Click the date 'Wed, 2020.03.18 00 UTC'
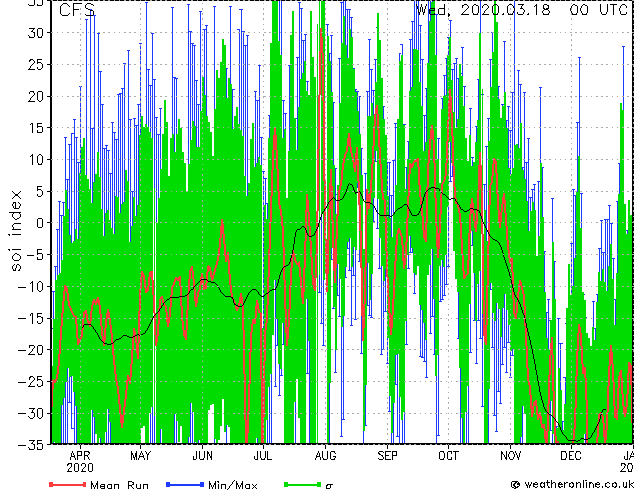Image resolution: width=634 pixels, height=490 pixels. [x=522, y=9]
